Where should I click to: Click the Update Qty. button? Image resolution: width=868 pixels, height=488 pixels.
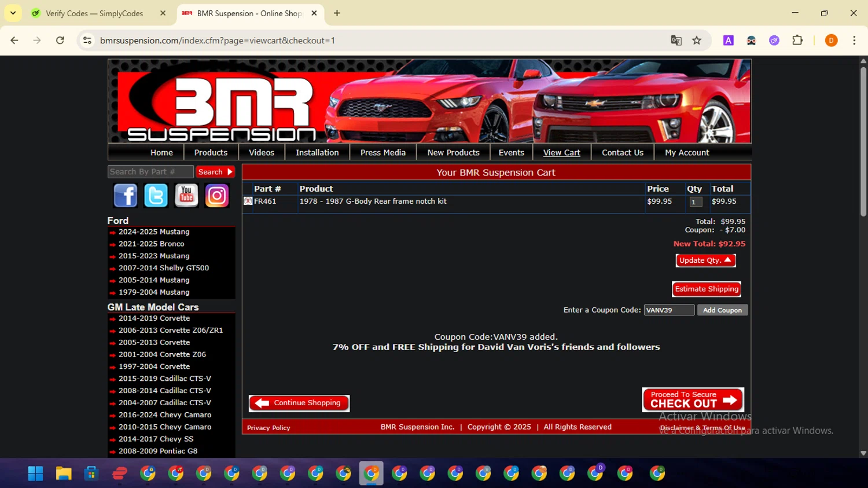pyautogui.click(x=705, y=260)
